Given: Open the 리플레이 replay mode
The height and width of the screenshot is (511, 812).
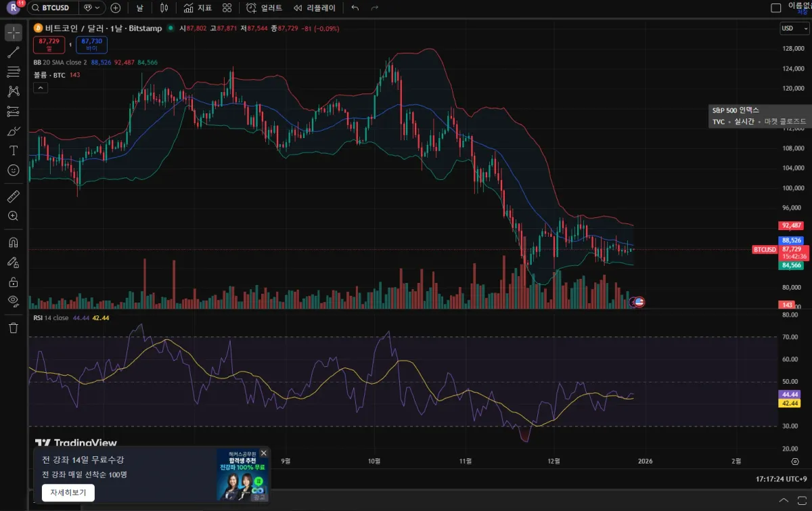Looking at the screenshot, I should 314,8.
